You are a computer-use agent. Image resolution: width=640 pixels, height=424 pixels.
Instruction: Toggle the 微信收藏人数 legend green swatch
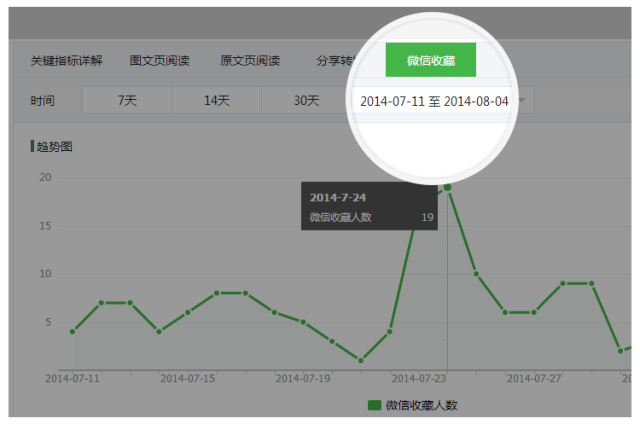coord(375,405)
